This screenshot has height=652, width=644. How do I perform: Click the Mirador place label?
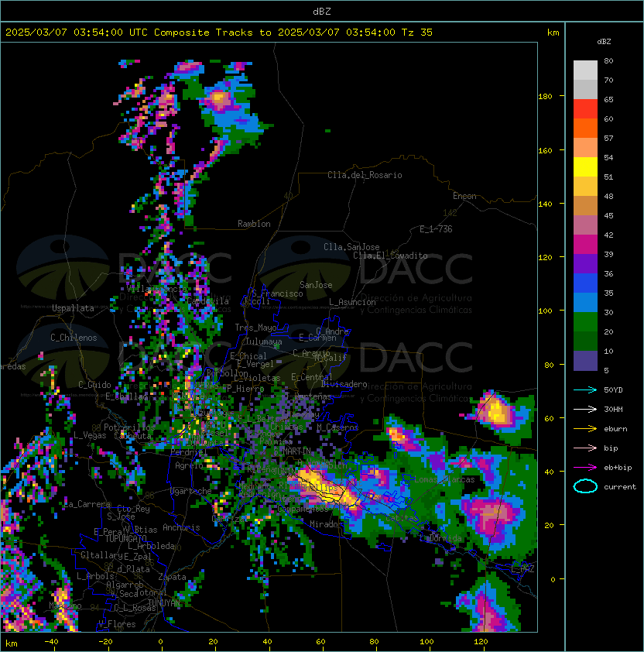326,524
